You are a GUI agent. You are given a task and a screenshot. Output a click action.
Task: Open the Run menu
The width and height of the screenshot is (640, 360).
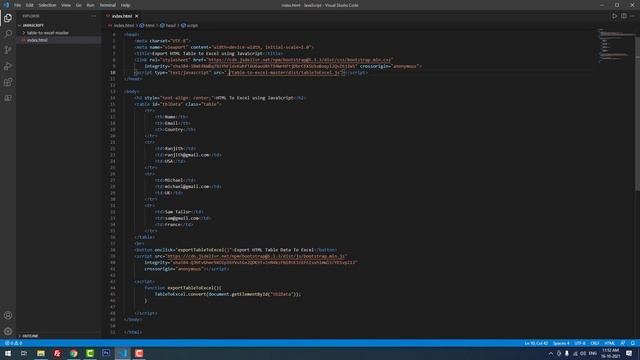90,5
